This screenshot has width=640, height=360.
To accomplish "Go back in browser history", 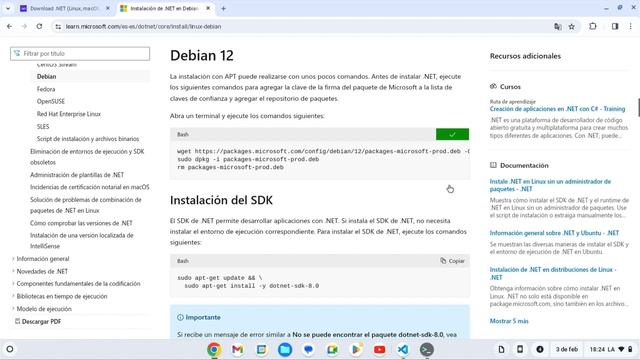I will (9, 26).
